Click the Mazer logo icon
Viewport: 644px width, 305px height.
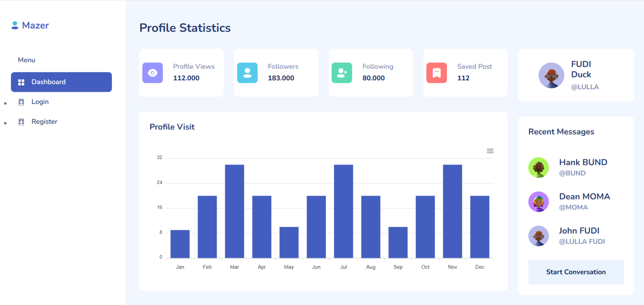15,25
